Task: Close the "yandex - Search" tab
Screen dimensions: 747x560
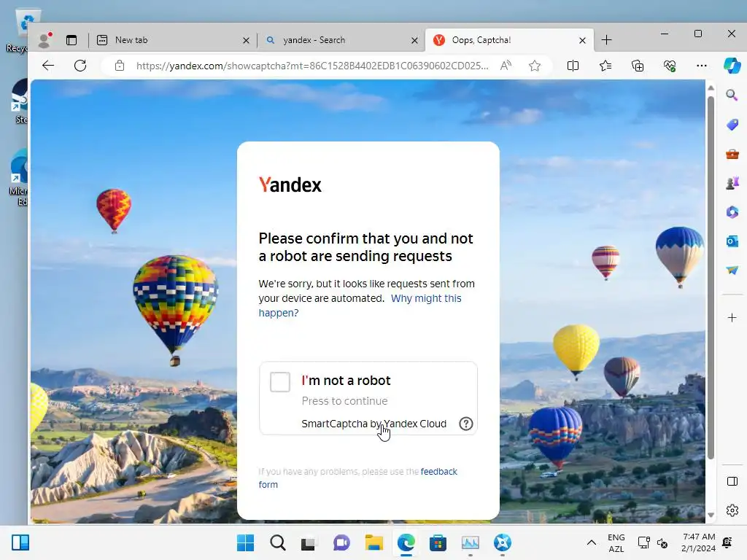Action: tap(414, 41)
